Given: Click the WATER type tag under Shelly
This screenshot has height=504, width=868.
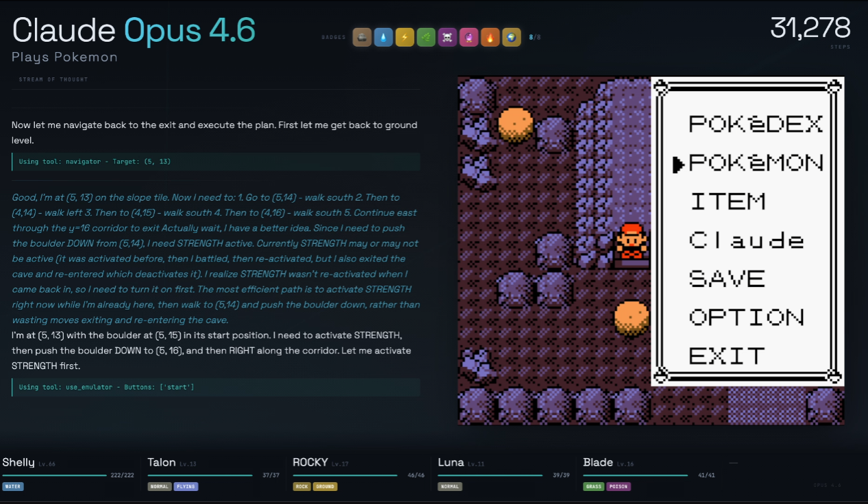Looking at the screenshot, I should 12,487.
